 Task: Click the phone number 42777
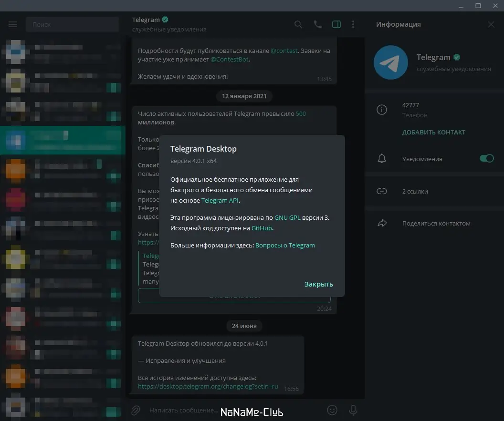(x=410, y=105)
